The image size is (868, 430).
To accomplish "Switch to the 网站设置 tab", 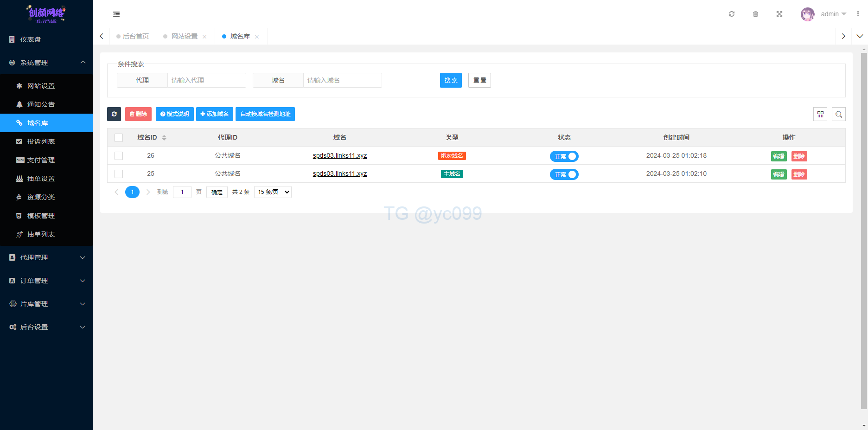I will (184, 36).
